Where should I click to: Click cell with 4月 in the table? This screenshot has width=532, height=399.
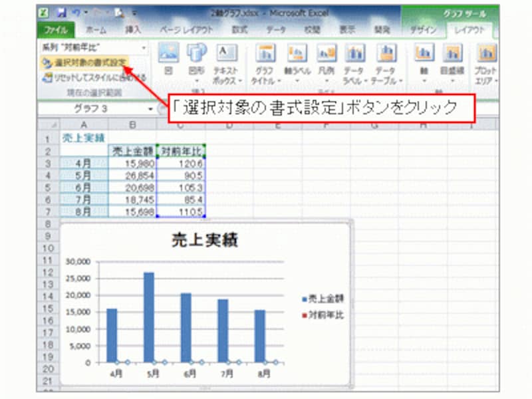pyautogui.click(x=84, y=164)
